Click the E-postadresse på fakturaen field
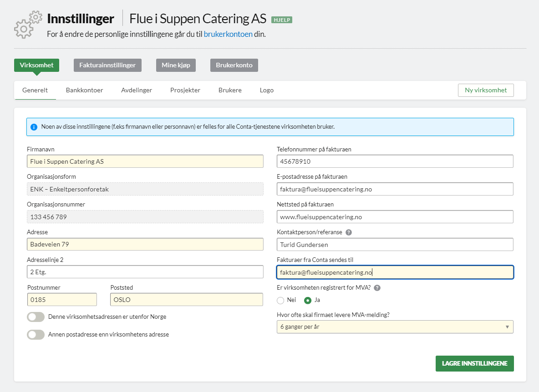The image size is (539, 392). click(395, 189)
